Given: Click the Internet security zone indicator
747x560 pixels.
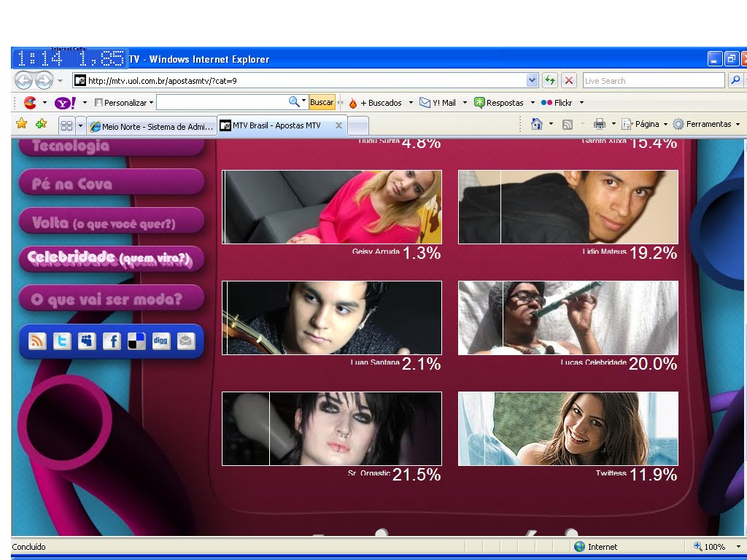Looking at the screenshot, I should (596, 547).
